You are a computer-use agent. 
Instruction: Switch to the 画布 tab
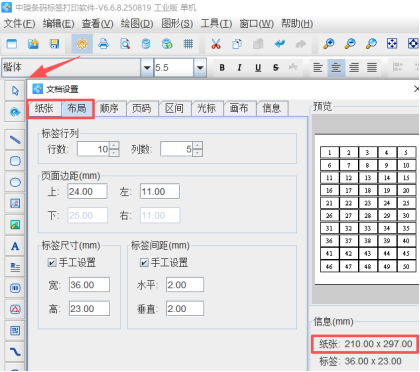pos(239,108)
